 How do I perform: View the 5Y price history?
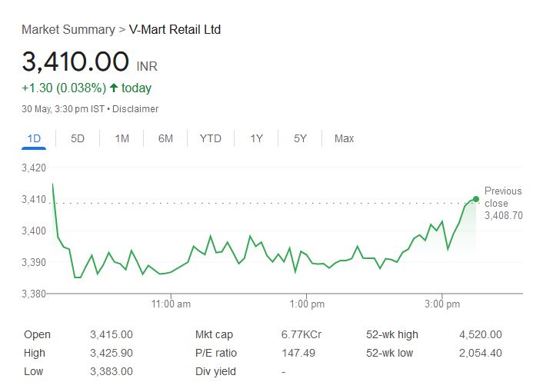(300, 138)
